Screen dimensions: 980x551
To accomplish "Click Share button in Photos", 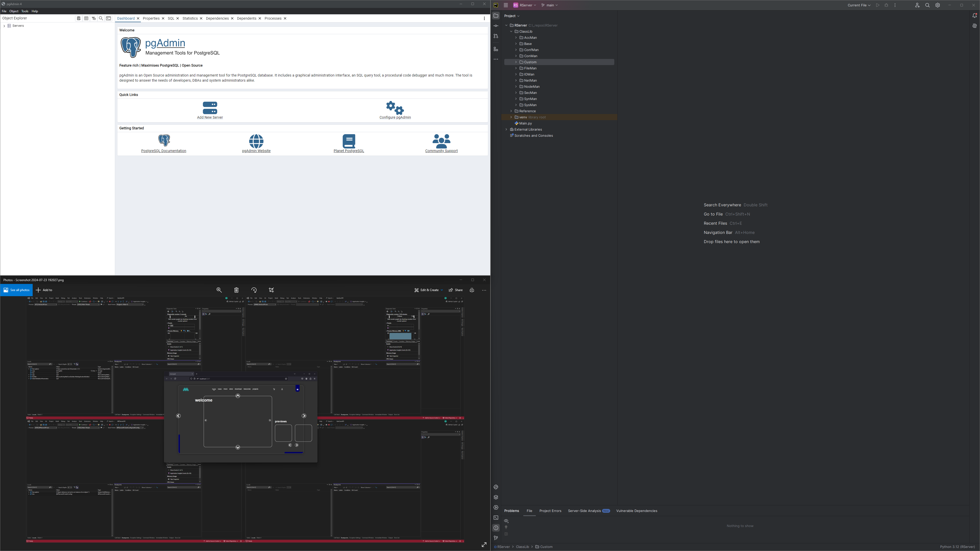I will click(x=456, y=290).
